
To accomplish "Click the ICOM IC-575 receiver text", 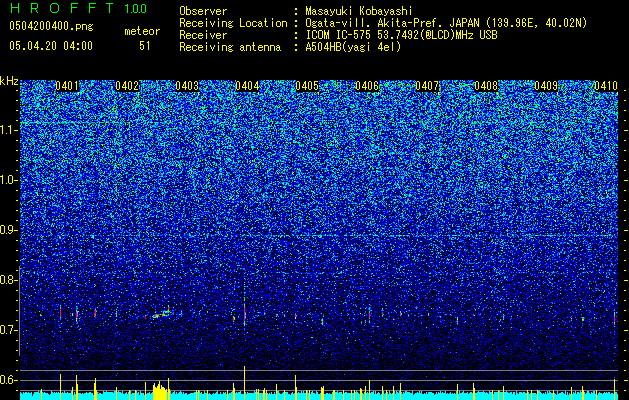I will coord(401,35).
